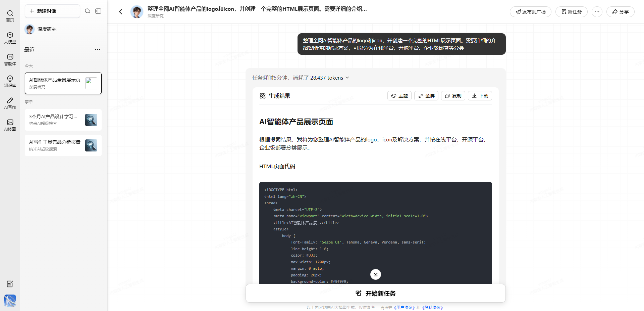644x311 pixels.
Task: Click the notes edit icon at bottom left
Action: [x=10, y=284]
